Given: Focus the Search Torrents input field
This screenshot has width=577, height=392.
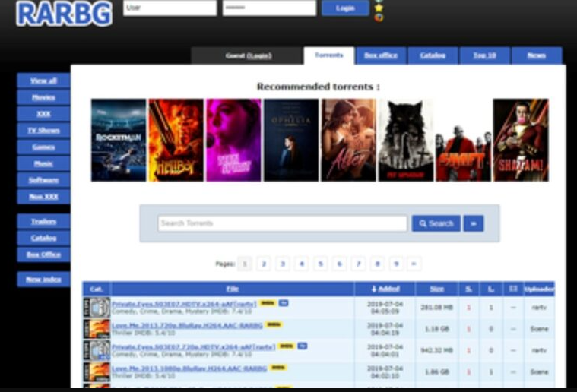Looking at the screenshot, I should point(282,223).
